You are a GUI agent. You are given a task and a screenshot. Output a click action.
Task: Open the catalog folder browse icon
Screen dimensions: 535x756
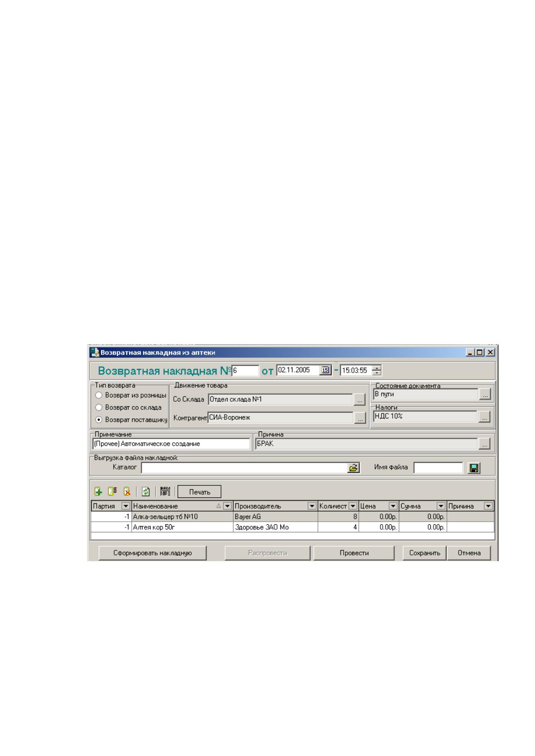point(354,468)
